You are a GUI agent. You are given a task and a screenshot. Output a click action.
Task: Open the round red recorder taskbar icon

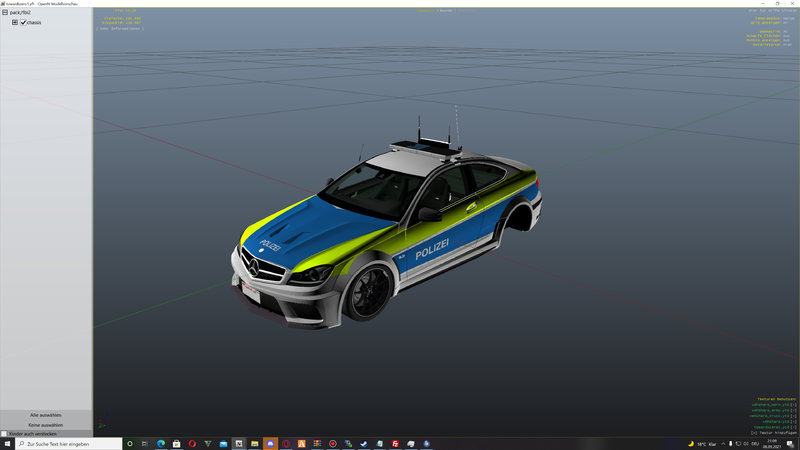tap(333, 444)
